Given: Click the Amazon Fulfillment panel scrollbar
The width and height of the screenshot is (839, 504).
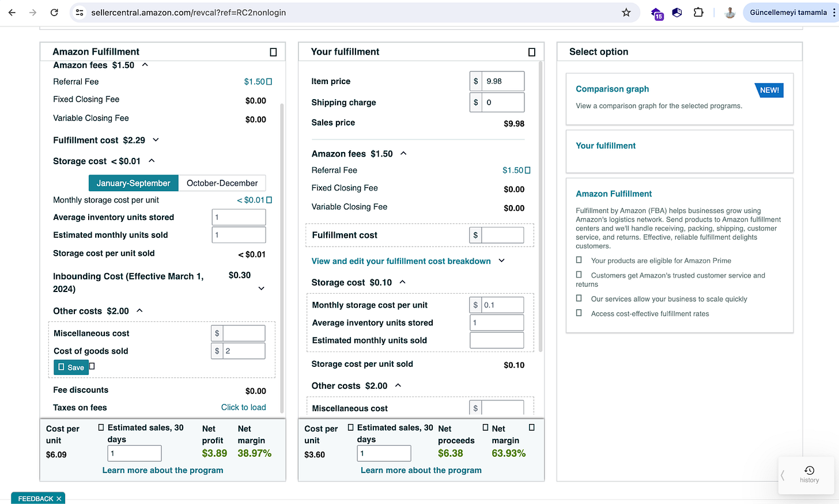Looking at the screenshot, I should point(282,257).
